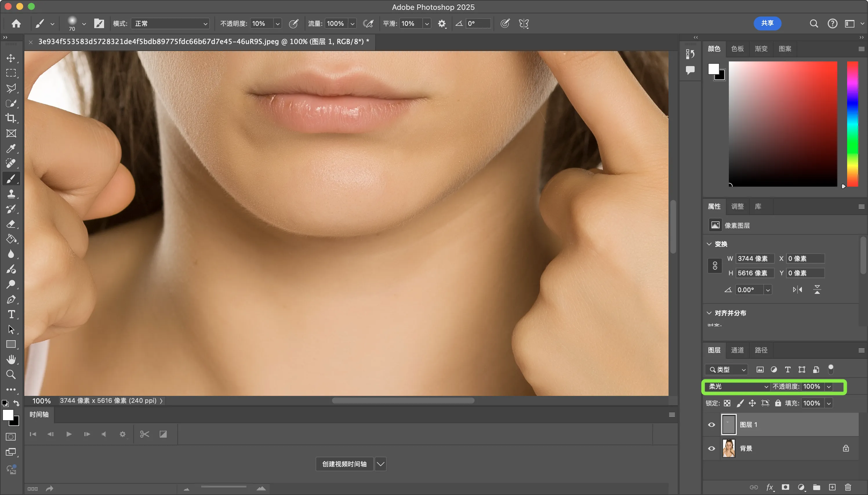Select the Eraser tool

11,224
